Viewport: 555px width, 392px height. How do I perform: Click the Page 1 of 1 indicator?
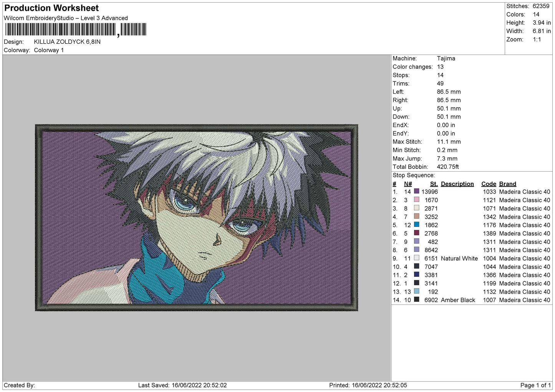(535, 385)
